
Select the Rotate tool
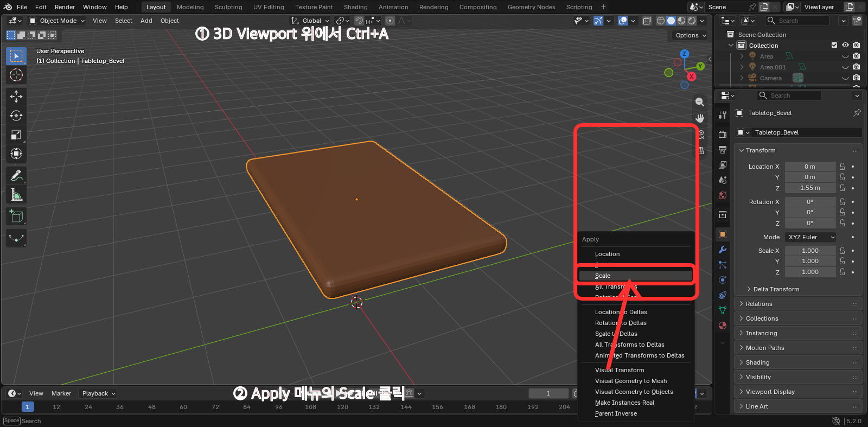tap(16, 116)
